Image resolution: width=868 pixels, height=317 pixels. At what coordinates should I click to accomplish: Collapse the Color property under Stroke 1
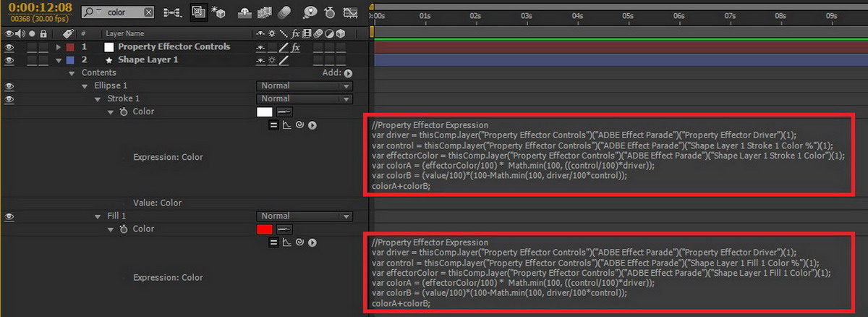pyautogui.click(x=111, y=112)
